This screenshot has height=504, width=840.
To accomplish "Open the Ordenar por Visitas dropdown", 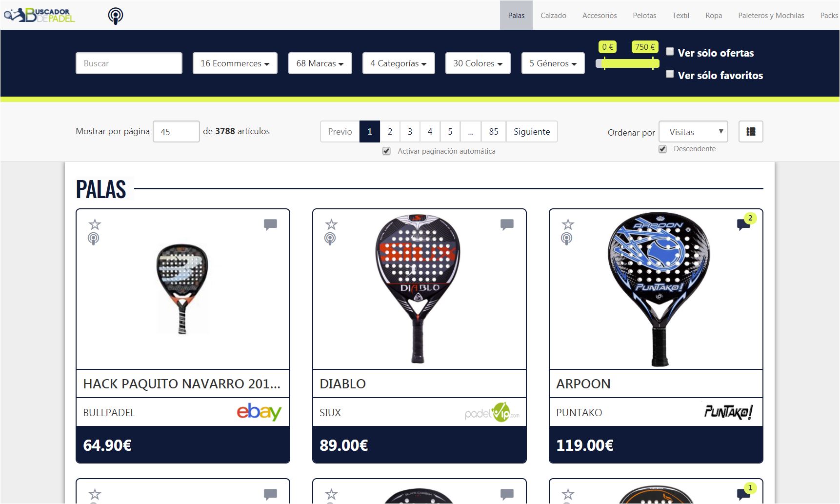I will pos(693,132).
